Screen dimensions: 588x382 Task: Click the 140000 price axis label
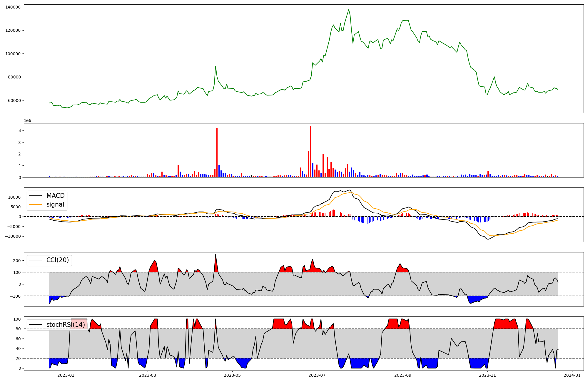pos(13,7)
